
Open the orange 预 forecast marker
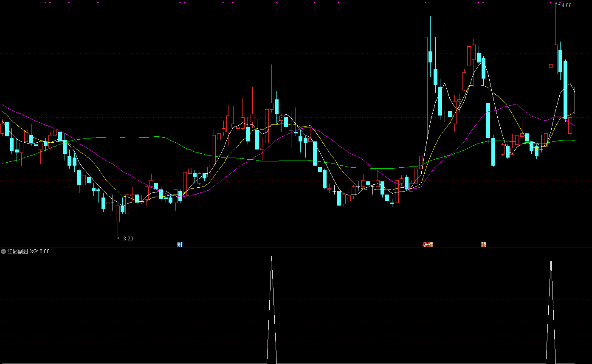click(x=483, y=244)
